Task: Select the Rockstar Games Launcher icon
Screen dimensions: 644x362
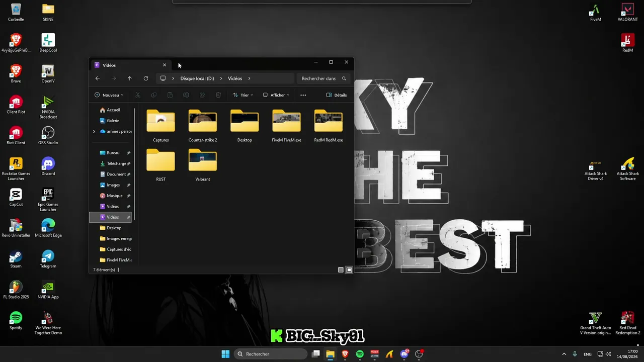Action: (x=16, y=169)
